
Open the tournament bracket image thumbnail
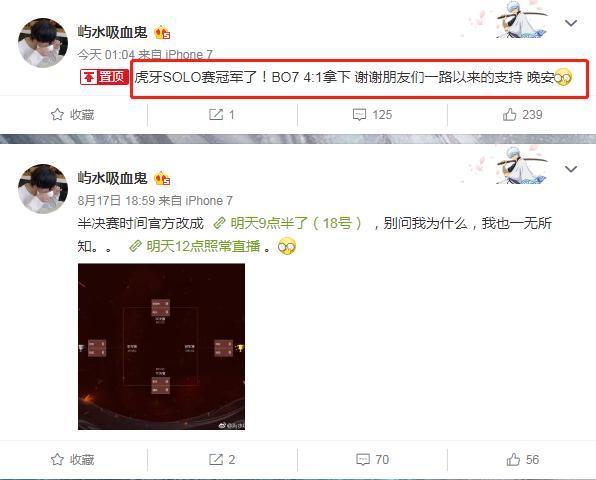(162, 347)
